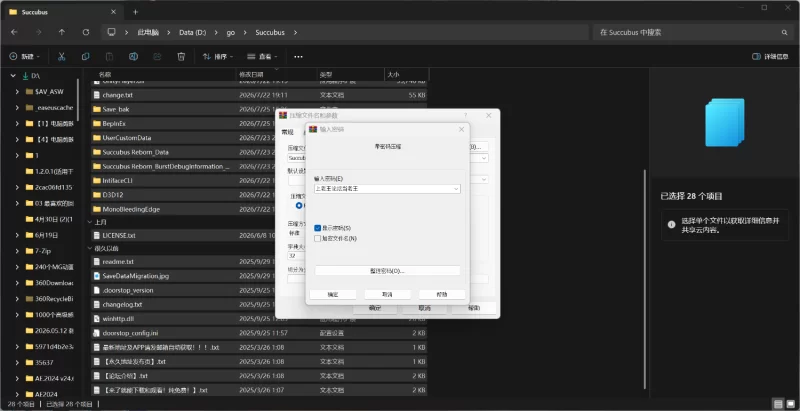Click the BepInEx folder icon
The height and width of the screenshot is (411, 800).
pyautogui.click(x=97, y=123)
